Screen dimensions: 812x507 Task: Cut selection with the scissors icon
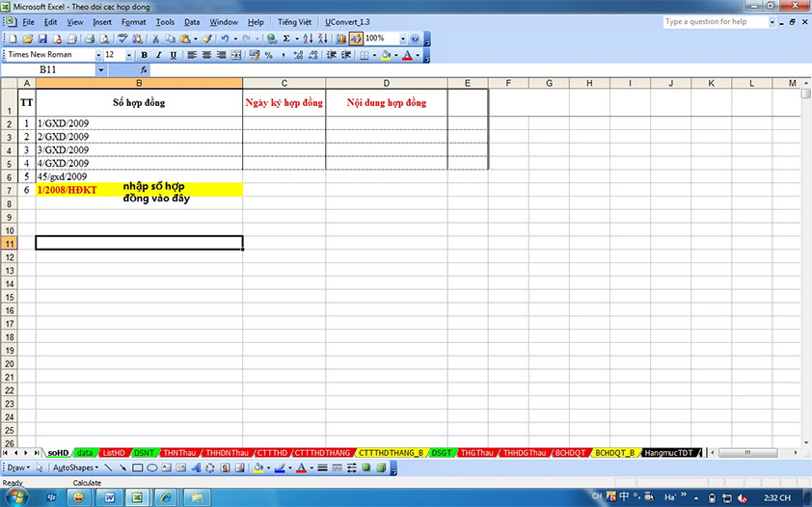coord(155,39)
